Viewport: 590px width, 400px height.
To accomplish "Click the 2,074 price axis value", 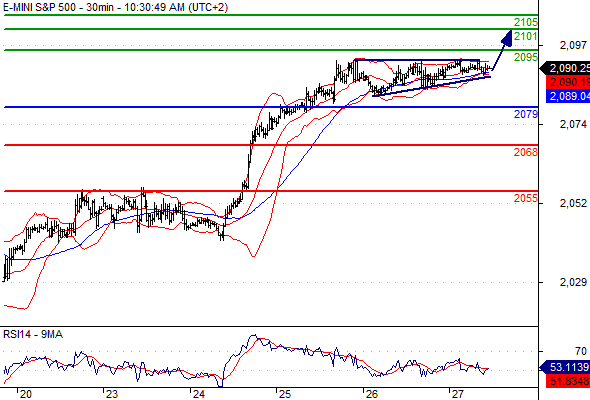I will tap(573, 124).
